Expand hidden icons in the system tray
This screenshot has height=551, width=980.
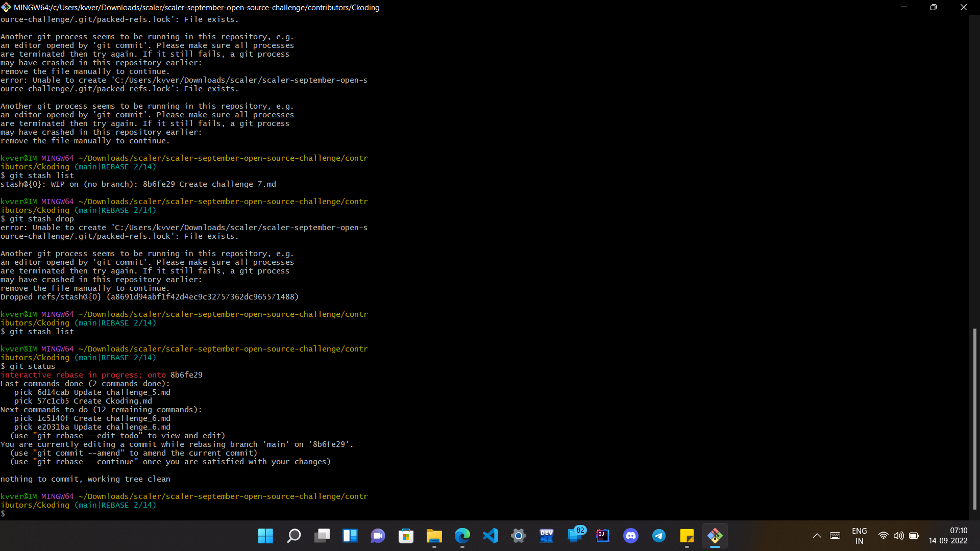pyautogui.click(x=817, y=536)
